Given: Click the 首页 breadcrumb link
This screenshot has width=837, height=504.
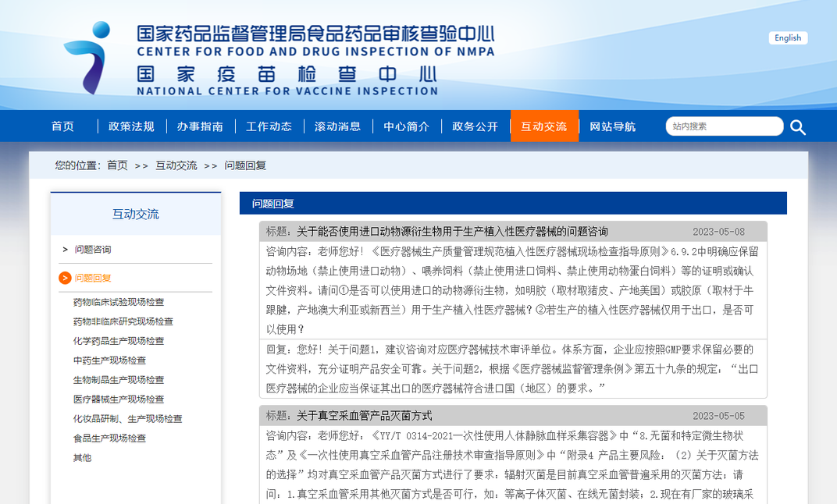Looking at the screenshot, I should 117,165.
